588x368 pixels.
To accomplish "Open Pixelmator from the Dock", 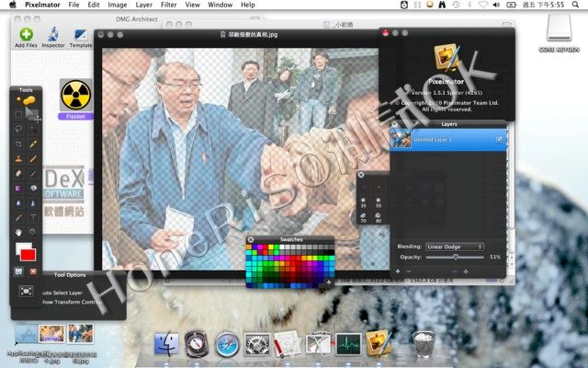I will 378,344.
